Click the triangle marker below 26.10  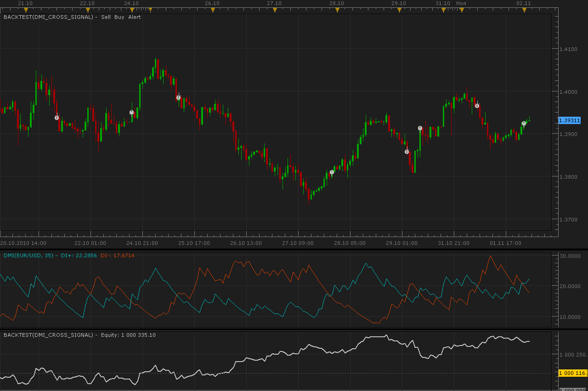[212, 10]
